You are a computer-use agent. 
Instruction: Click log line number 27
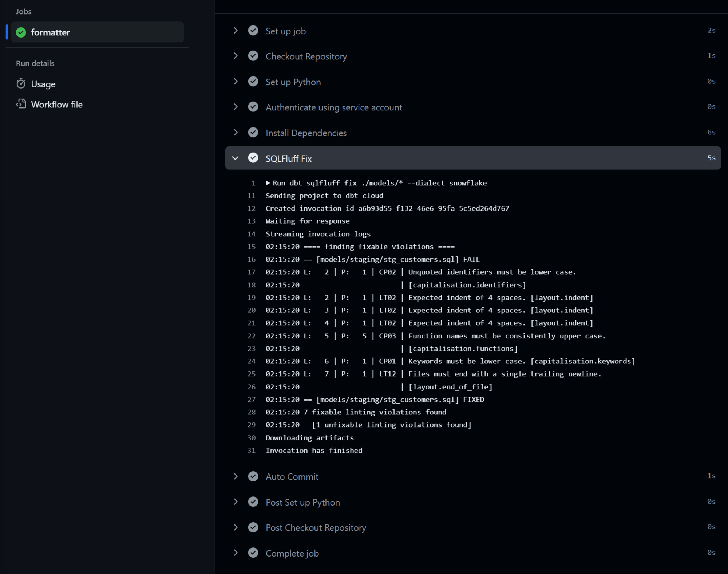tap(252, 400)
